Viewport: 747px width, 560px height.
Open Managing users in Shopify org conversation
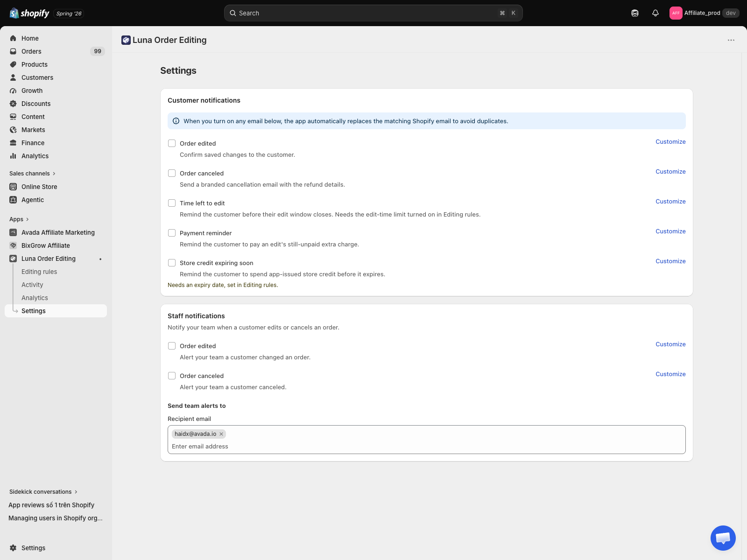tap(56, 518)
